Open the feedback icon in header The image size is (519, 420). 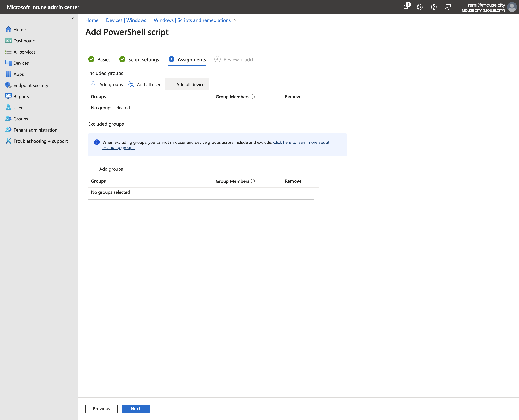pos(447,7)
